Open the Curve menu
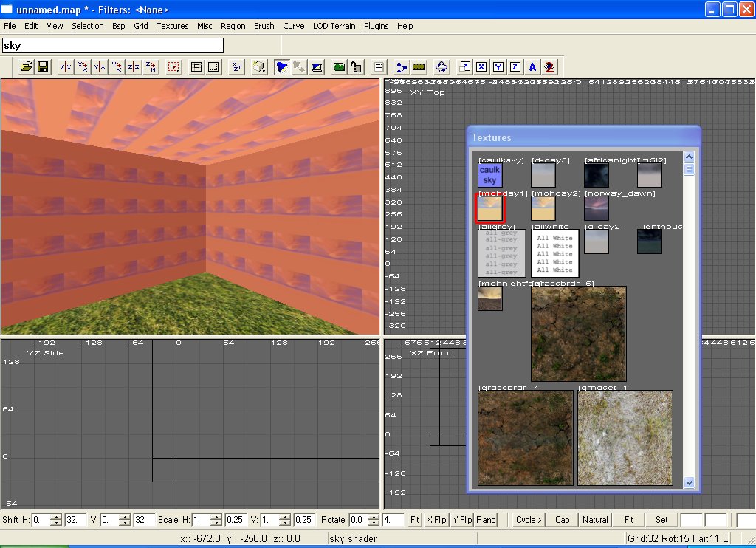Viewport: 756px width, 548px height. (293, 26)
